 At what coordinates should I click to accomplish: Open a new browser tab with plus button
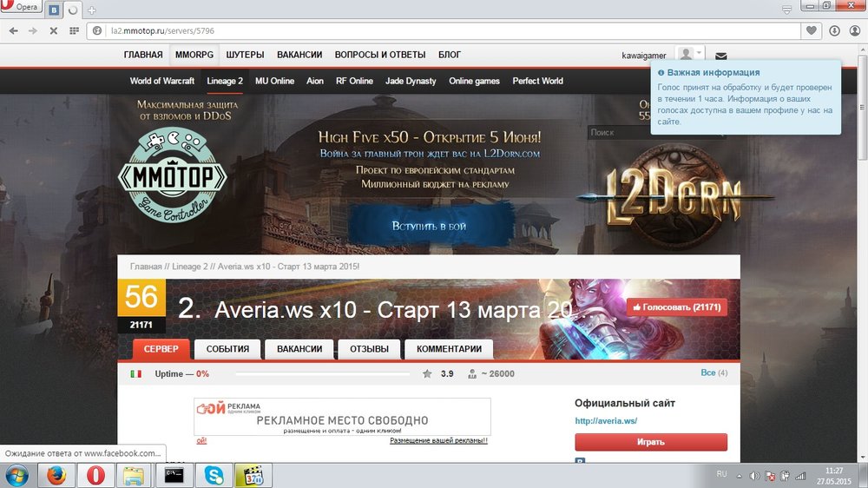click(92, 10)
